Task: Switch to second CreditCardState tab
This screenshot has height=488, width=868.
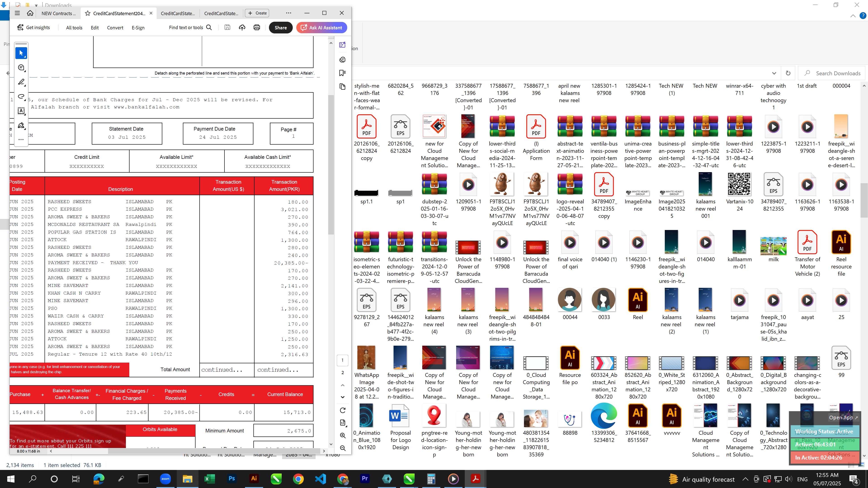Action: coord(178,13)
